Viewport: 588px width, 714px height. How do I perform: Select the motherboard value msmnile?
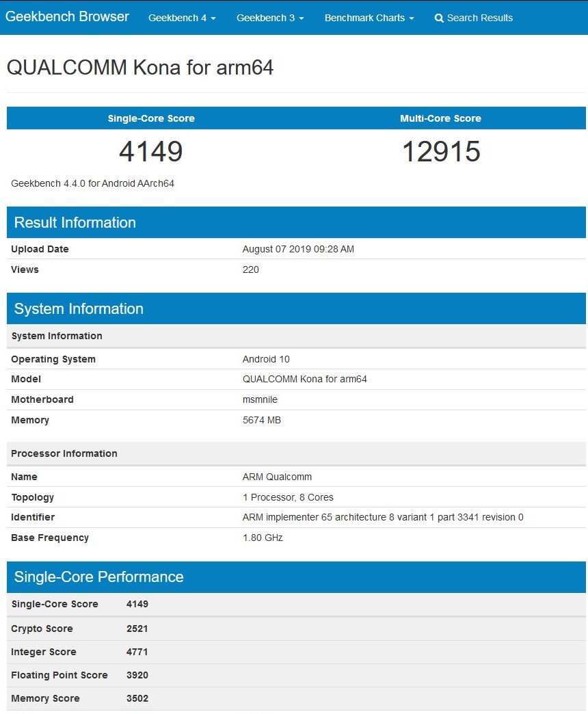tap(260, 399)
